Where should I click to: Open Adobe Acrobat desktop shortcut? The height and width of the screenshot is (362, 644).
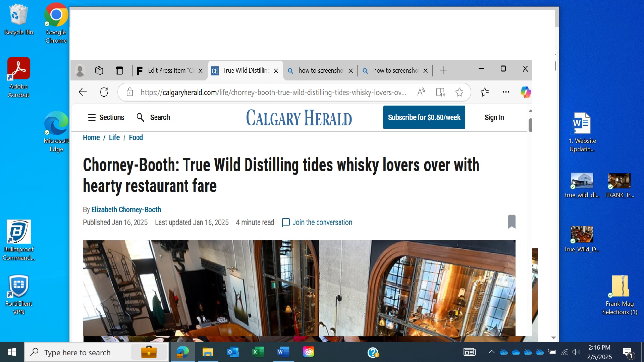(19, 77)
